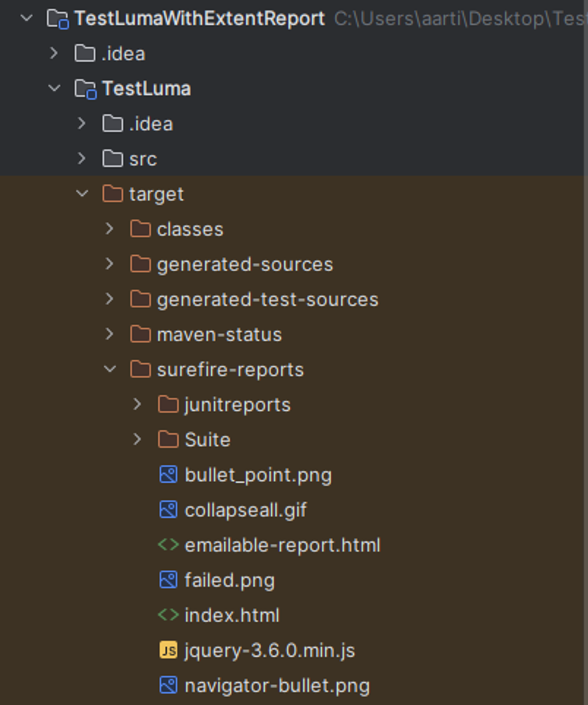This screenshot has height=705, width=588.
Task: Select the 'TestLumaWithExtentReport' project name
Action: 199,19
